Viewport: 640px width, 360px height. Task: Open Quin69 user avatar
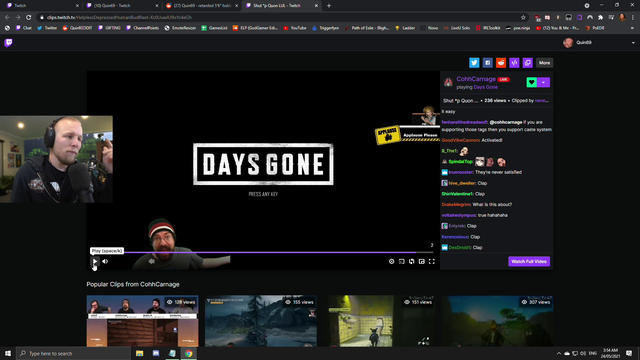(568, 42)
